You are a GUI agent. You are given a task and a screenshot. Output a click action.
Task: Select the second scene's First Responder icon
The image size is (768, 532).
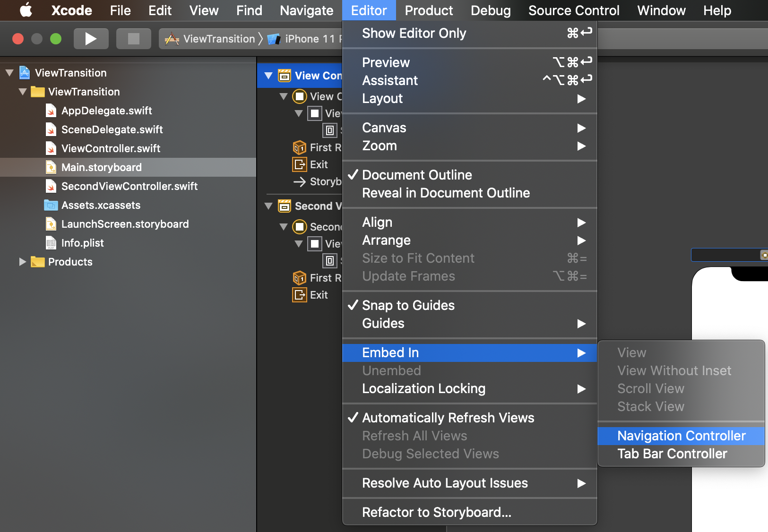coord(300,278)
